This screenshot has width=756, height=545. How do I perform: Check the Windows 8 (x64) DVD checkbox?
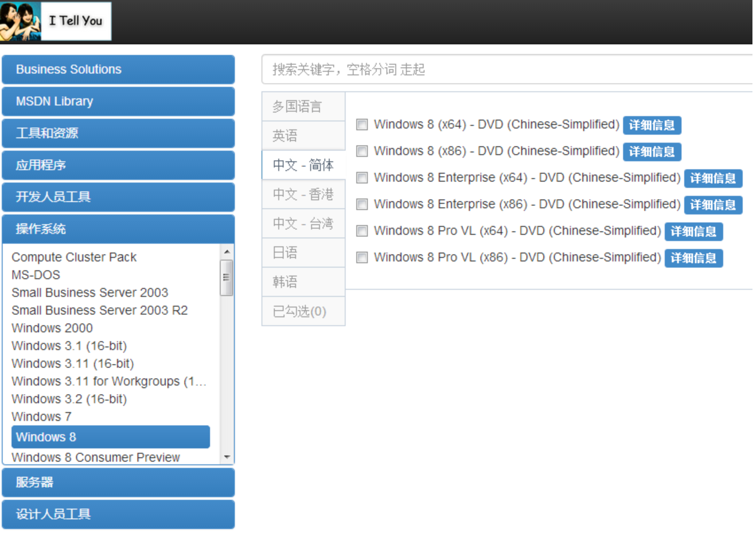(x=362, y=125)
